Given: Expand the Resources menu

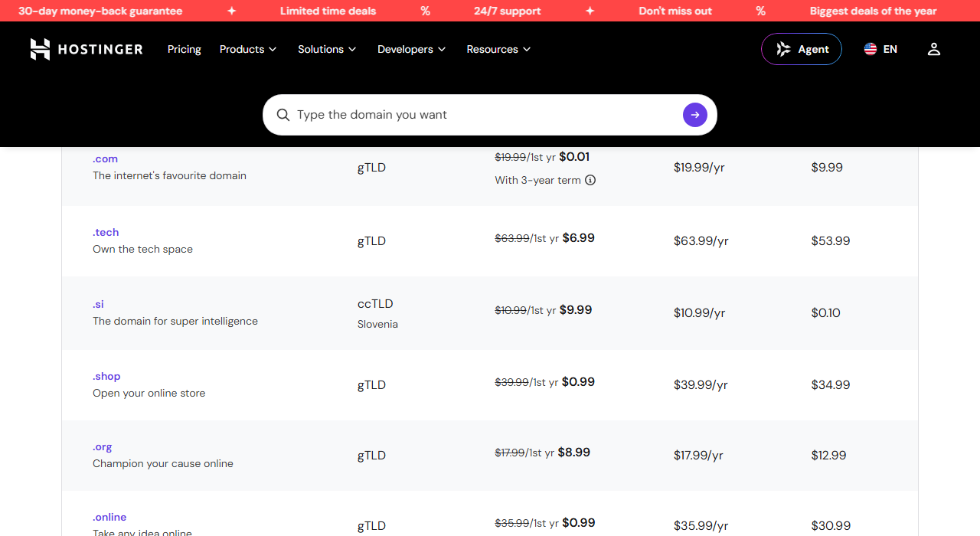Looking at the screenshot, I should [498, 49].
